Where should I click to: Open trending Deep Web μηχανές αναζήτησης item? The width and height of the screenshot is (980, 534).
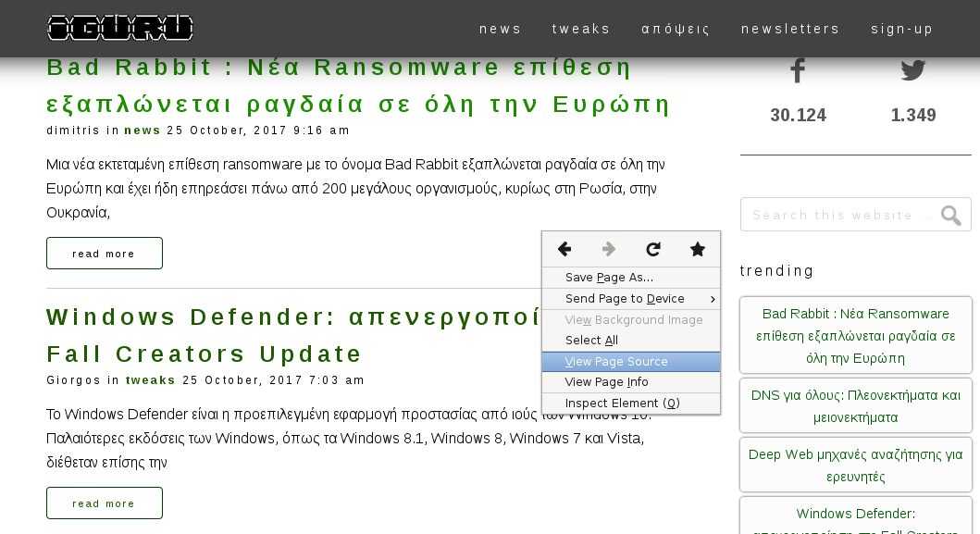(x=856, y=466)
